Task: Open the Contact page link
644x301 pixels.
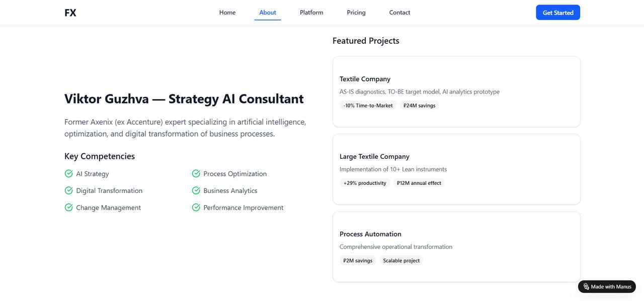Action: pos(399,13)
